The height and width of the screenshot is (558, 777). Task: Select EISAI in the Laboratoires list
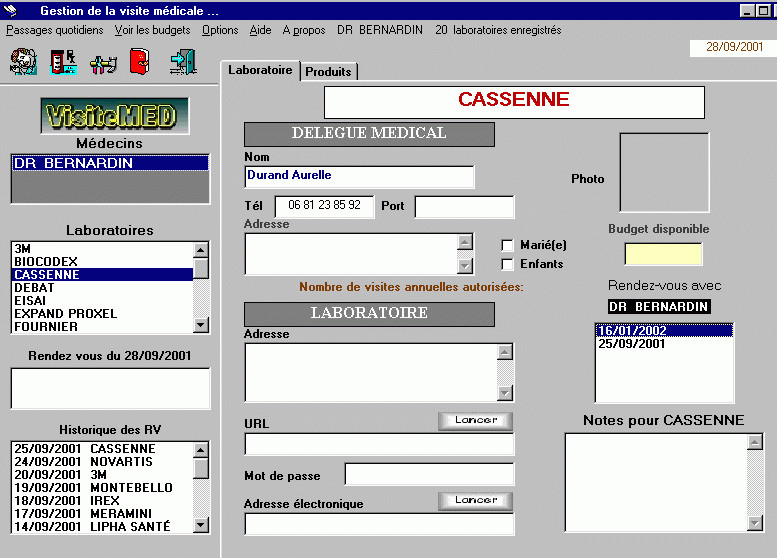[103, 301]
